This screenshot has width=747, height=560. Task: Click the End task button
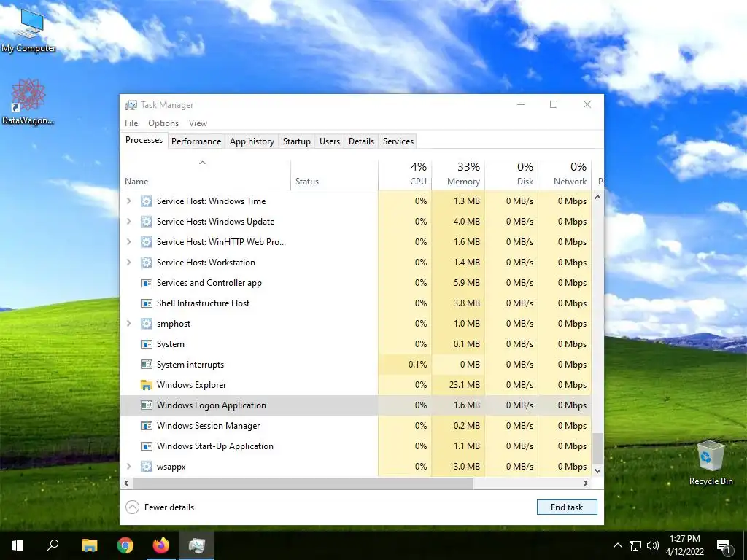click(x=567, y=507)
